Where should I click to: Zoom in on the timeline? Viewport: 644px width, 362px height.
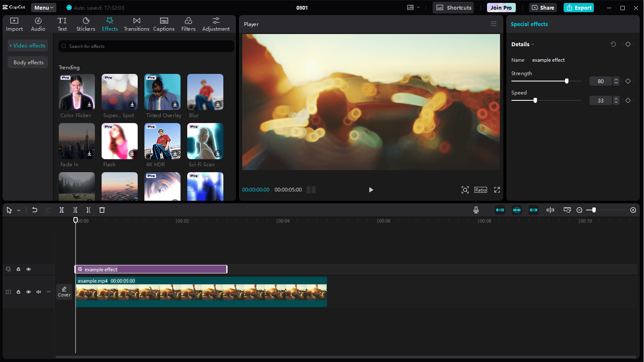(x=633, y=210)
